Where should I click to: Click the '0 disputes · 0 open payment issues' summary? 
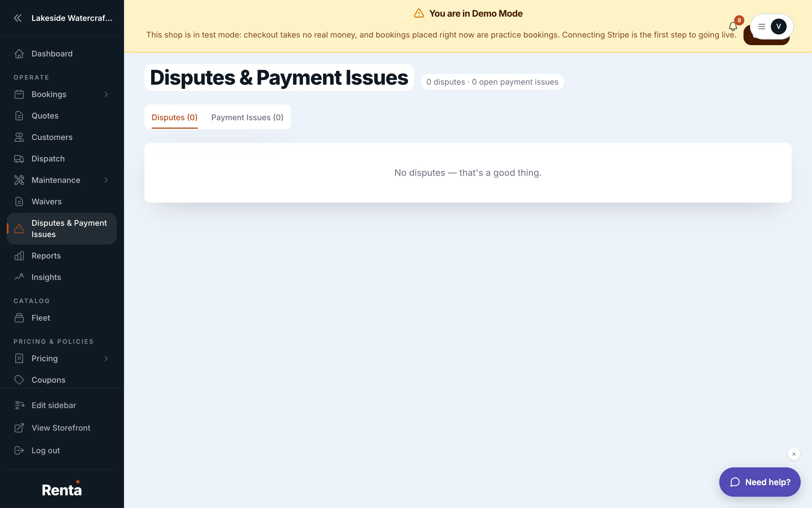pos(492,82)
